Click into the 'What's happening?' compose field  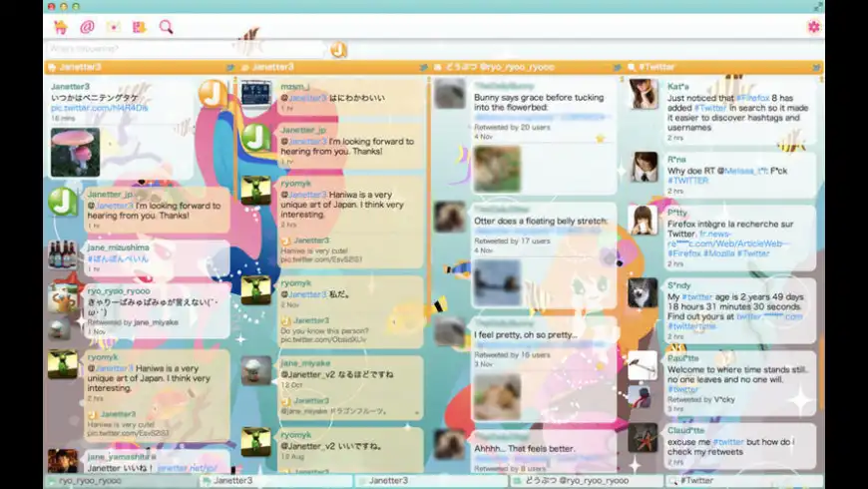pyautogui.click(x=186, y=49)
